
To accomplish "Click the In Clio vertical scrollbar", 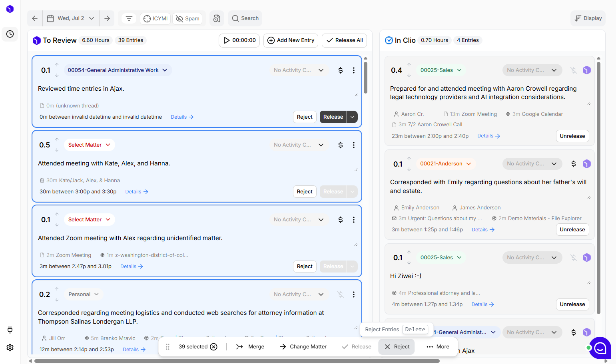I will click(x=598, y=188).
